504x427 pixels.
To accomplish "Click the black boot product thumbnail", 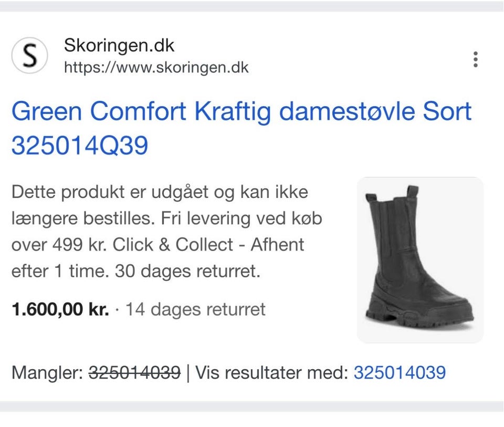I will tap(419, 260).
